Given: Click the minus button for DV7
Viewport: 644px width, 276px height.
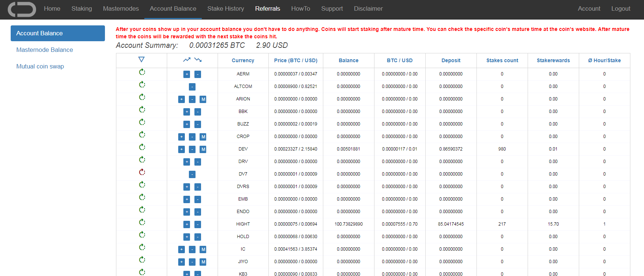Looking at the screenshot, I should tap(192, 174).
